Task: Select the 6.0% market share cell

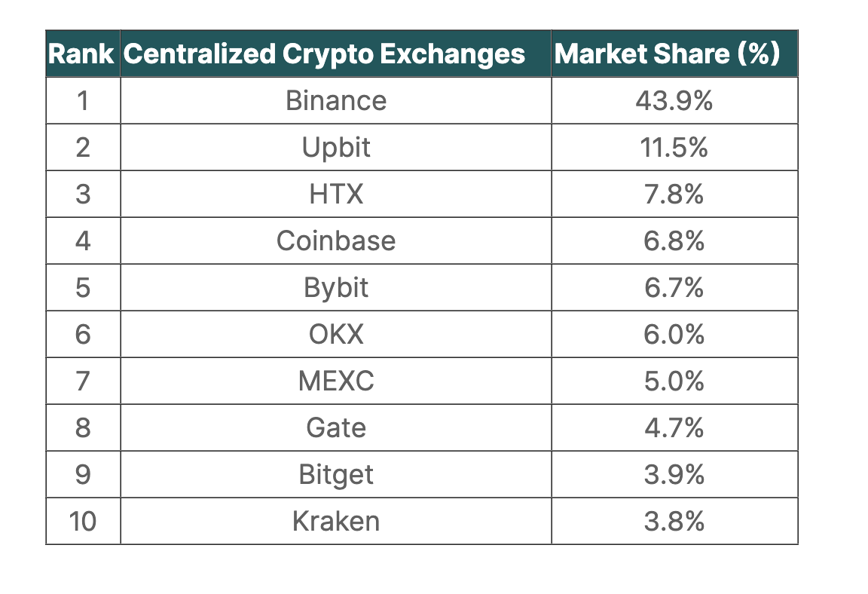Action: [674, 335]
